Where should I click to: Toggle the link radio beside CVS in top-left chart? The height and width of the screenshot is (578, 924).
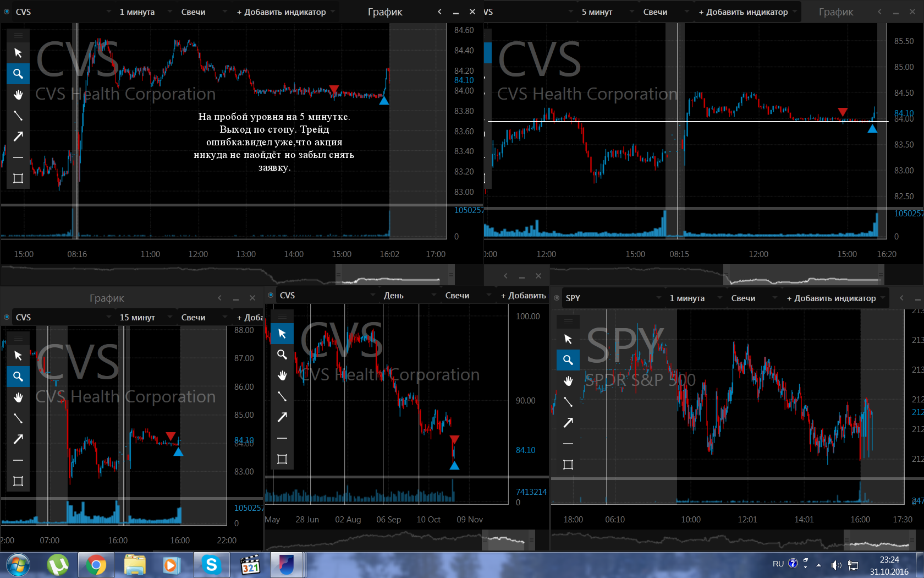(7, 12)
